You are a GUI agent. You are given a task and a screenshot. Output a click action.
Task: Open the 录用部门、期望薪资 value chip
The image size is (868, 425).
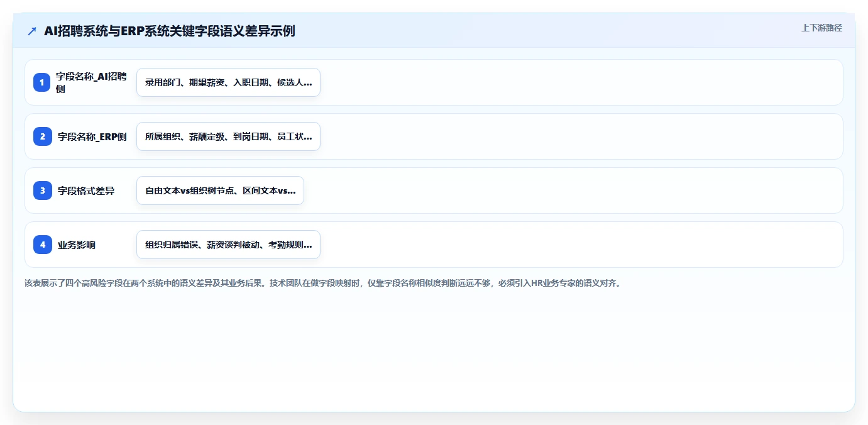tap(228, 82)
